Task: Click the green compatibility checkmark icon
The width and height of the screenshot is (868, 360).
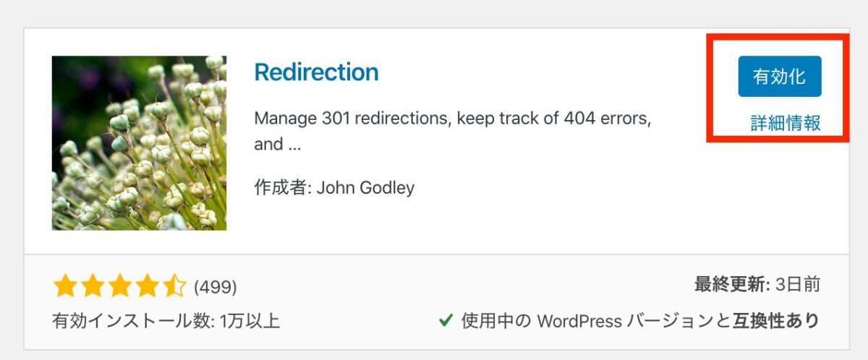Action: click(x=446, y=320)
